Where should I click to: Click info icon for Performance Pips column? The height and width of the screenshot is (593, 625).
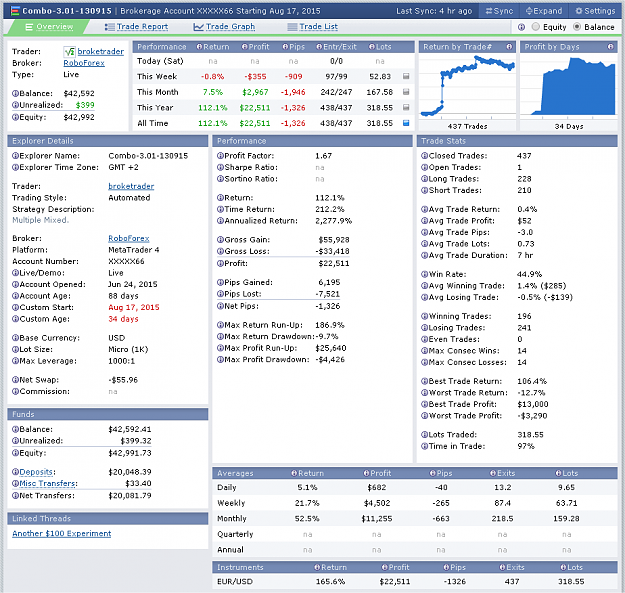[285, 47]
